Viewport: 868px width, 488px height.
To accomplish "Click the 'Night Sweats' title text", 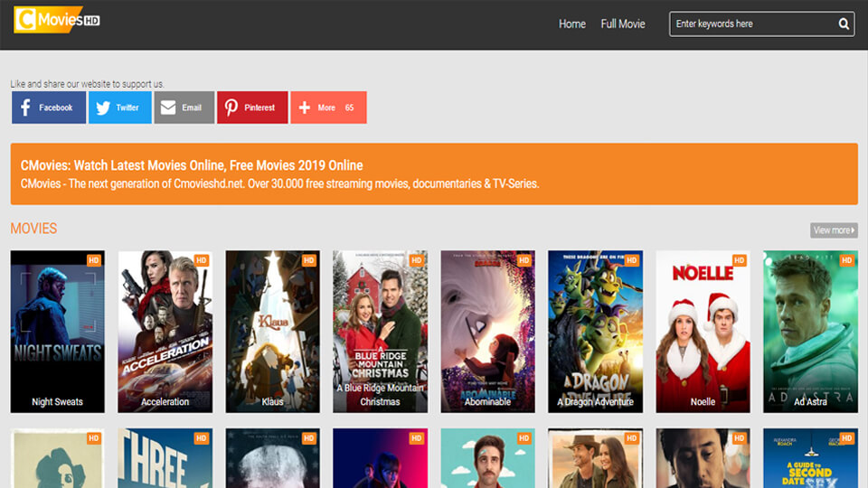I will point(57,401).
